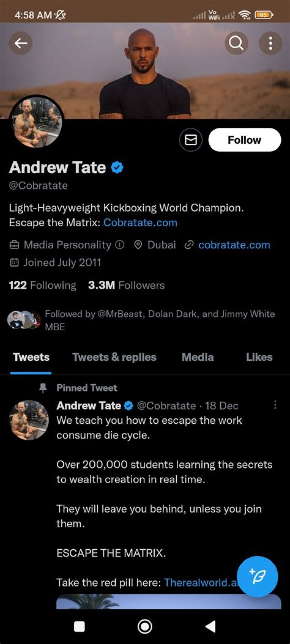Tap the envelope message icon

[x=191, y=140]
